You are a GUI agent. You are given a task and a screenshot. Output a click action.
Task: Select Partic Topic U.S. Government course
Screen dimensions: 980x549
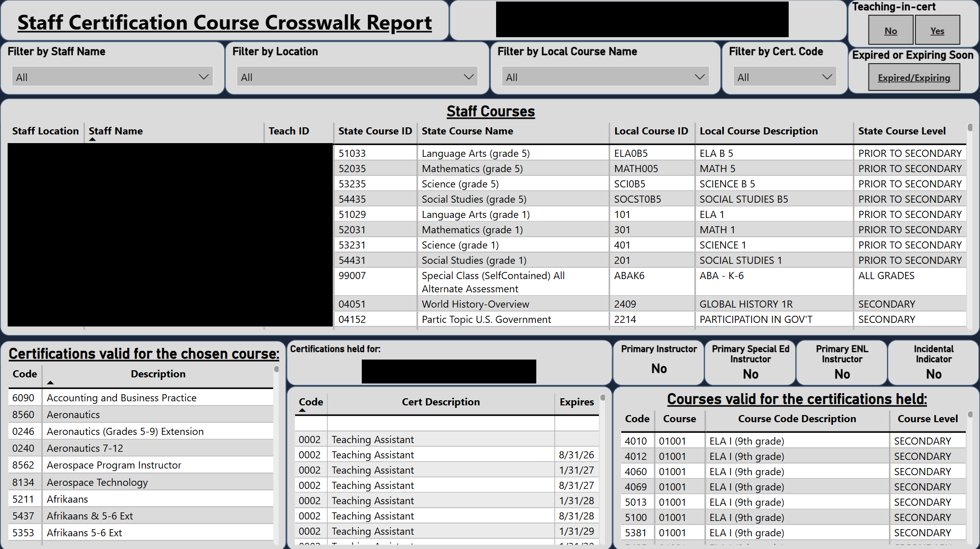tap(486, 319)
